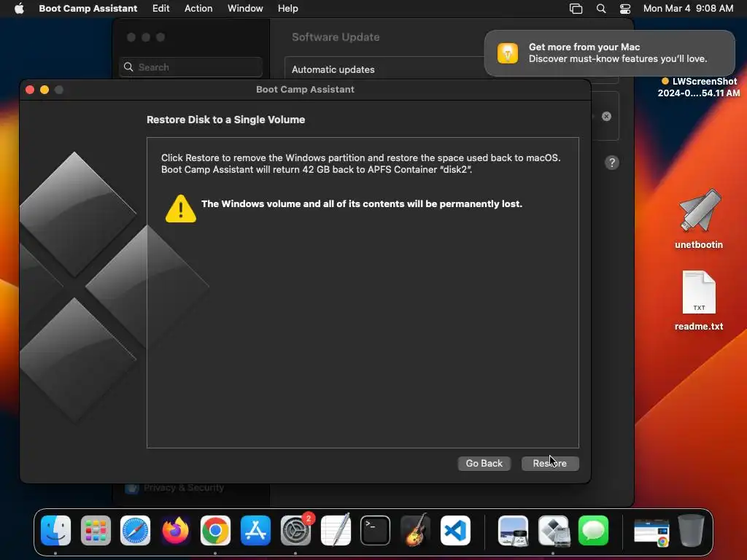
Task: Open Messages from the Dock
Action: click(593, 531)
